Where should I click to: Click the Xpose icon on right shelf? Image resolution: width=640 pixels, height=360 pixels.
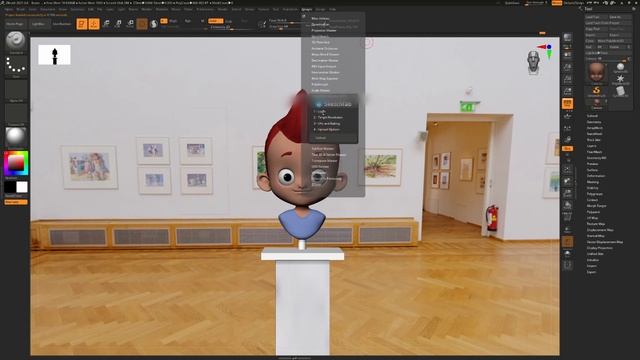[567, 266]
